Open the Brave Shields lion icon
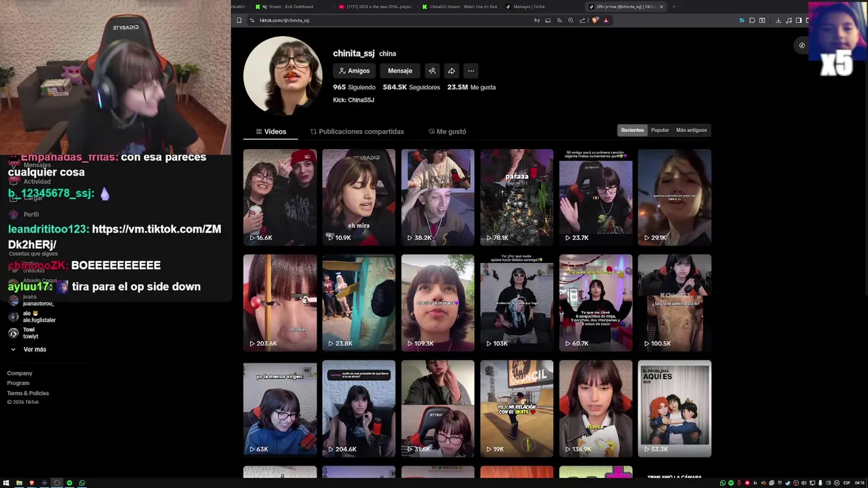The width and height of the screenshot is (868, 488). pos(595,20)
